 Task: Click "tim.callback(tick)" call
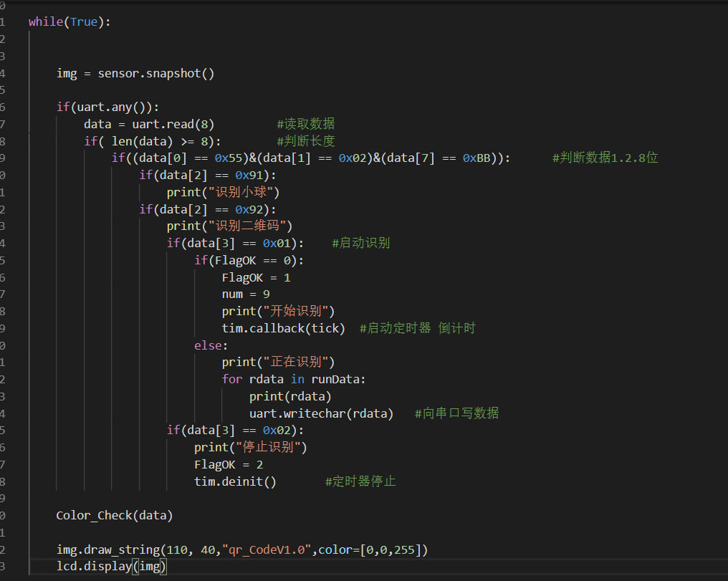[x=283, y=329]
